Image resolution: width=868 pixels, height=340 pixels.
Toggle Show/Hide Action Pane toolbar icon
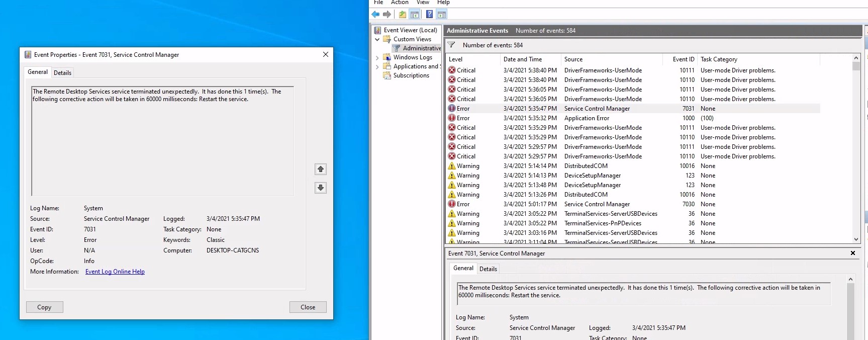tap(442, 15)
